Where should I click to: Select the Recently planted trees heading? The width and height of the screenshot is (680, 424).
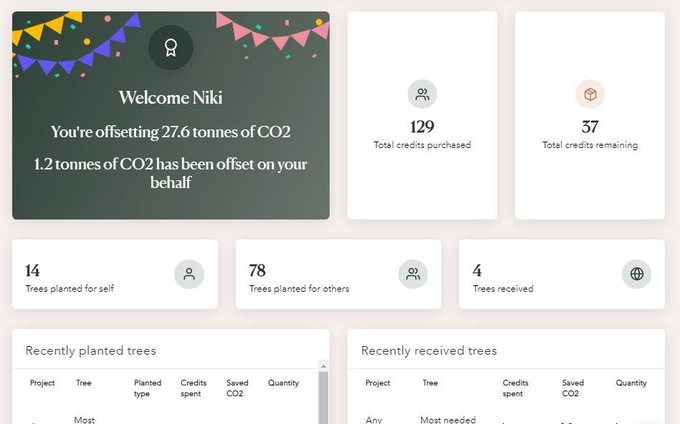91,351
